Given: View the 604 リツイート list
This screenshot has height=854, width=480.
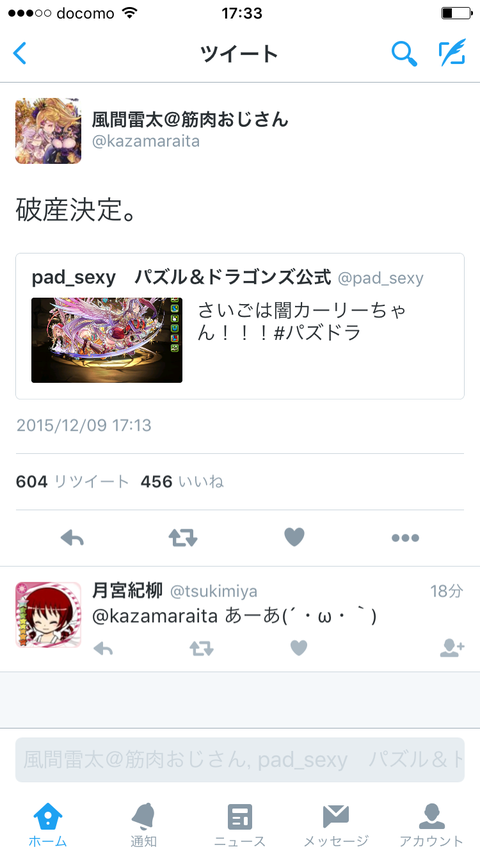Looking at the screenshot, I should [72, 481].
